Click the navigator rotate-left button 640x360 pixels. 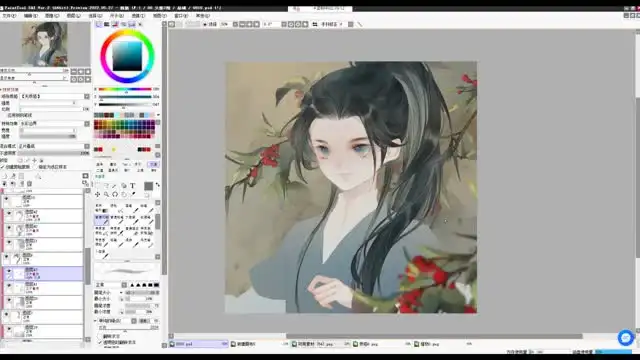tap(74, 79)
